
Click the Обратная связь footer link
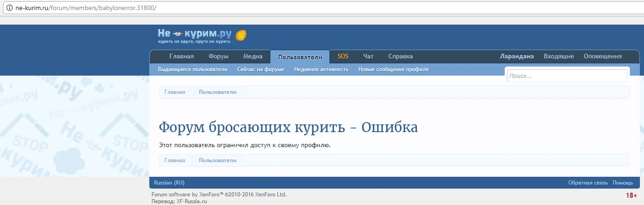(x=588, y=183)
